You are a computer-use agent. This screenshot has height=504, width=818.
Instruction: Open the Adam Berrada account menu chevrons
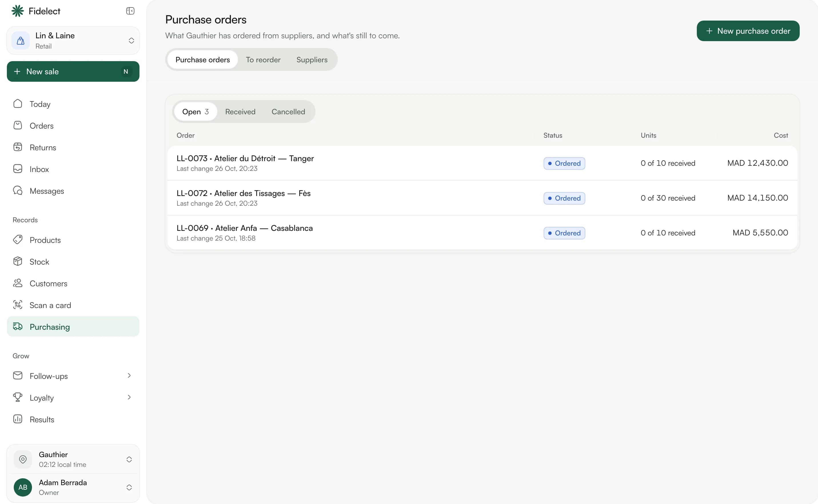coord(129,487)
